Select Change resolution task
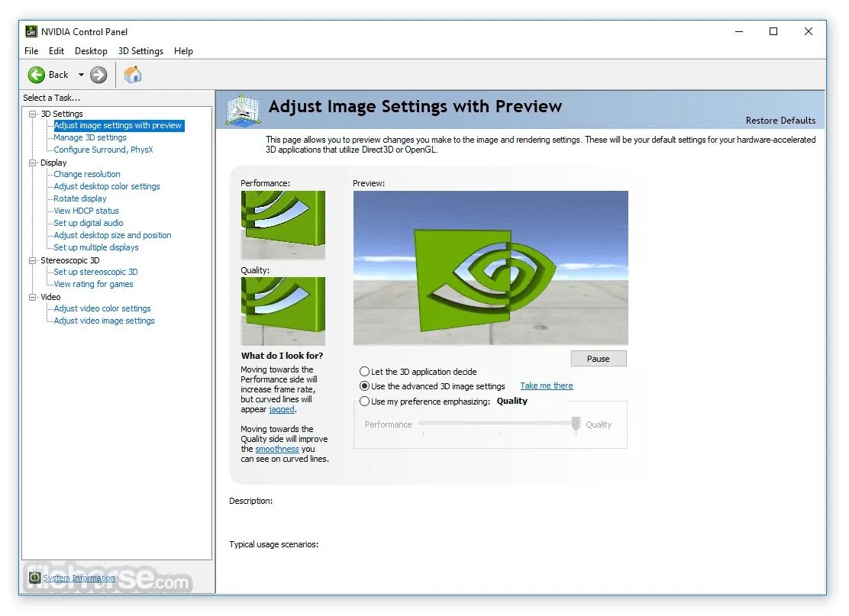 click(87, 174)
